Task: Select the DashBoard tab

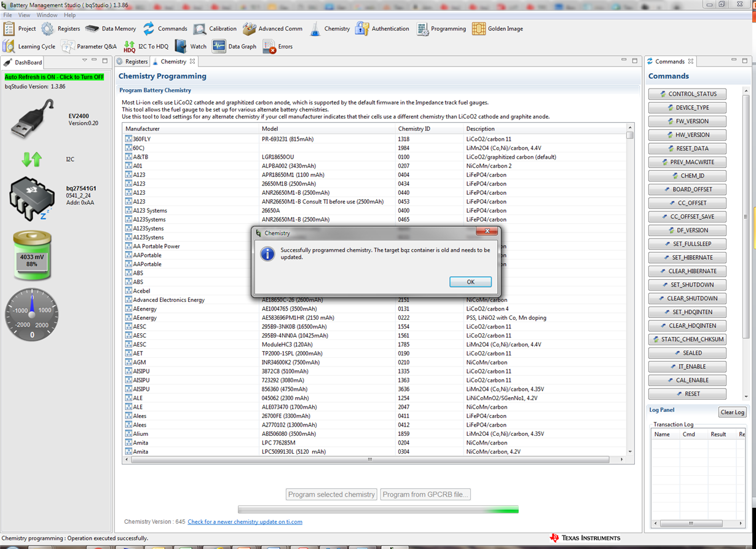Action: pyautogui.click(x=23, y=62)
